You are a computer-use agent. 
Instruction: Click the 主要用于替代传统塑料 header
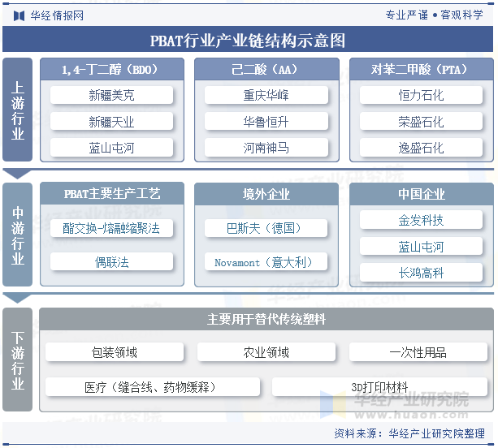266,319
